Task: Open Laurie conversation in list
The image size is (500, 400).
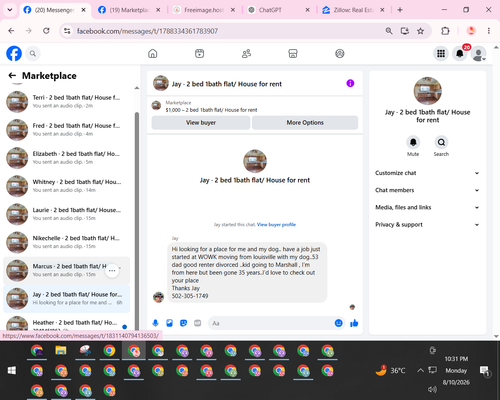Action: [67, 214]
